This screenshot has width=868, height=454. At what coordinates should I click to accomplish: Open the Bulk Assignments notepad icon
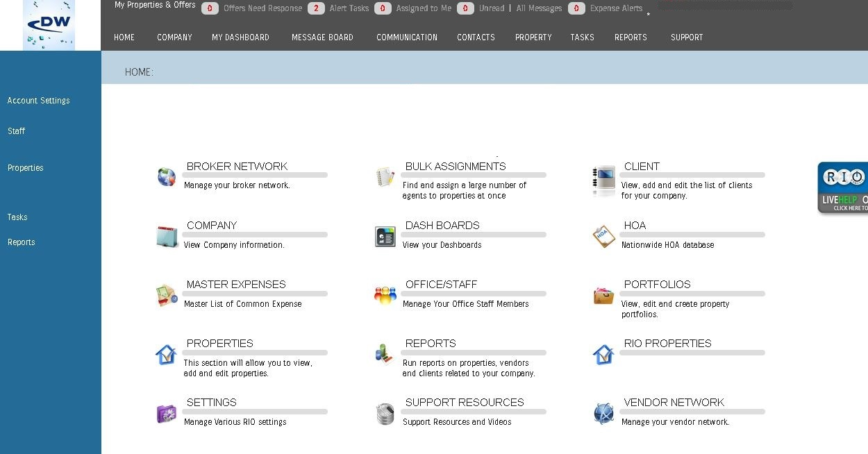click(385, 176)
